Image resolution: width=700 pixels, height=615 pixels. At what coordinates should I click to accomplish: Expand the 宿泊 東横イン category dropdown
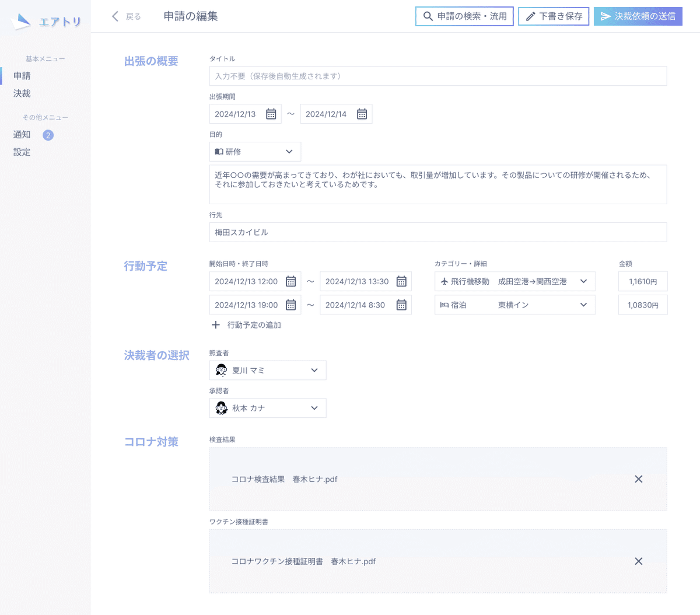[514, 305]
